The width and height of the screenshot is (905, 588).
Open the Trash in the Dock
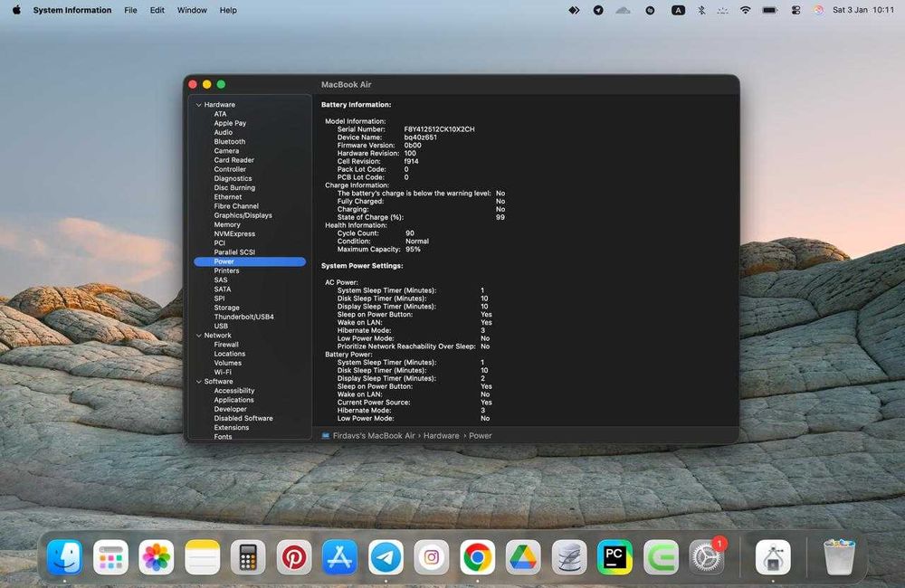click(x=839, y=557)
